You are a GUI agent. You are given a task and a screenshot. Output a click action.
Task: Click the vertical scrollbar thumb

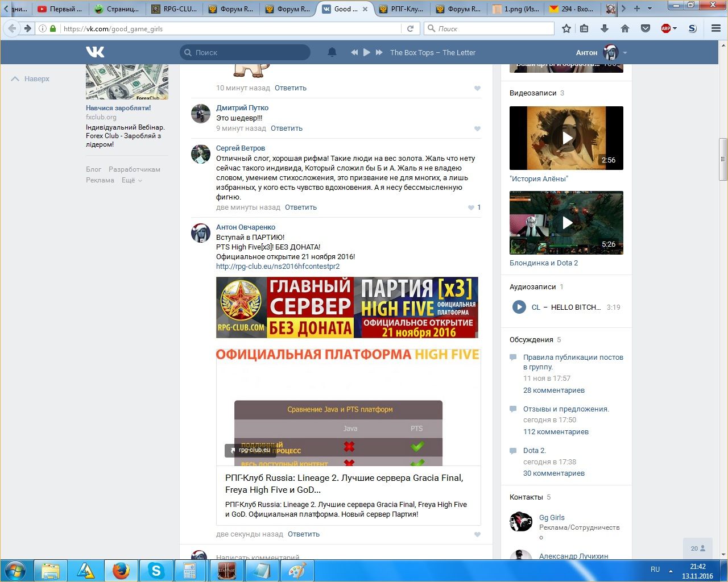723,159
